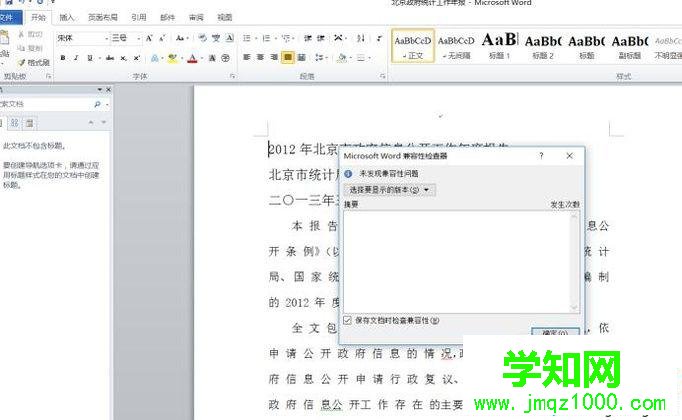This screenshot has height=420, width=682.
Task: Click the enclosed character icon
Action: point(225,58)
